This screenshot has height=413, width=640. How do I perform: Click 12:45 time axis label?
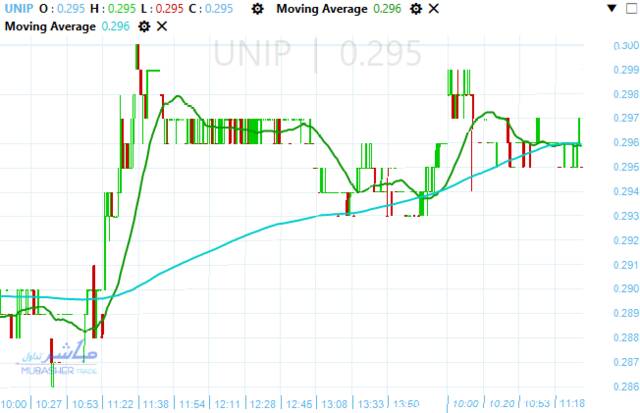point(299,404)
